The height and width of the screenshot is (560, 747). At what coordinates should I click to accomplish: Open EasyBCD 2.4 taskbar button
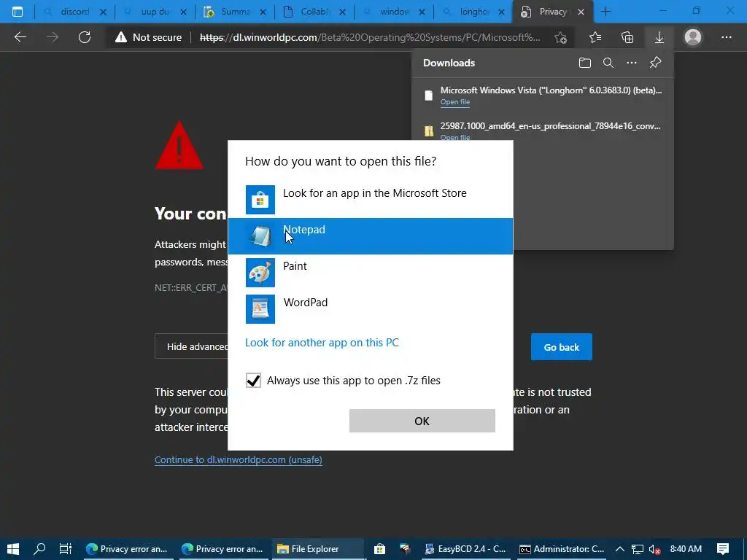[x=465, y=549]
